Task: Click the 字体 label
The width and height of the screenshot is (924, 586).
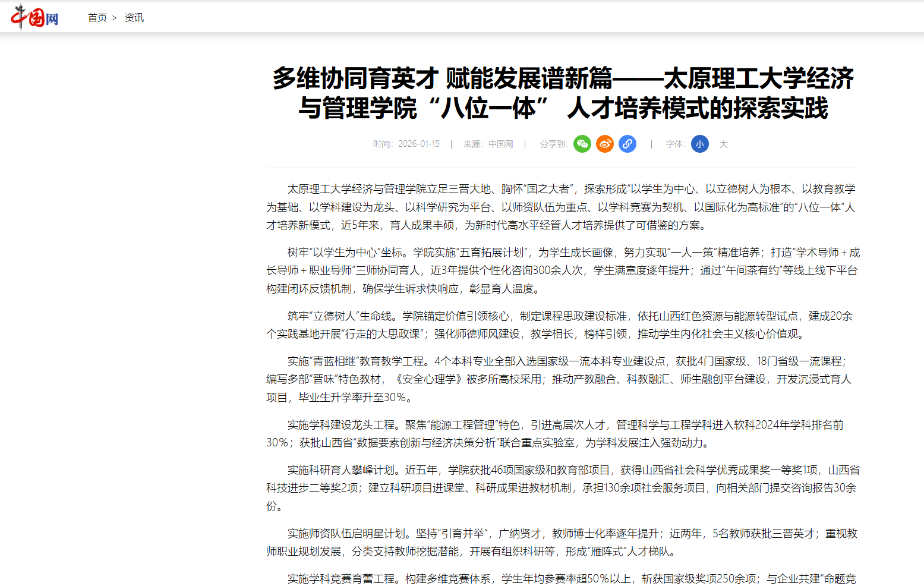Action: click(675, 144)
